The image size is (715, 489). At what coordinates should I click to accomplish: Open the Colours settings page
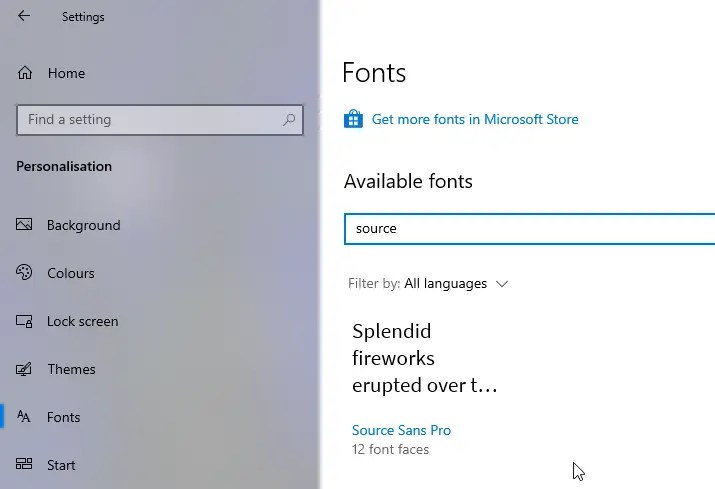point(71,273)
